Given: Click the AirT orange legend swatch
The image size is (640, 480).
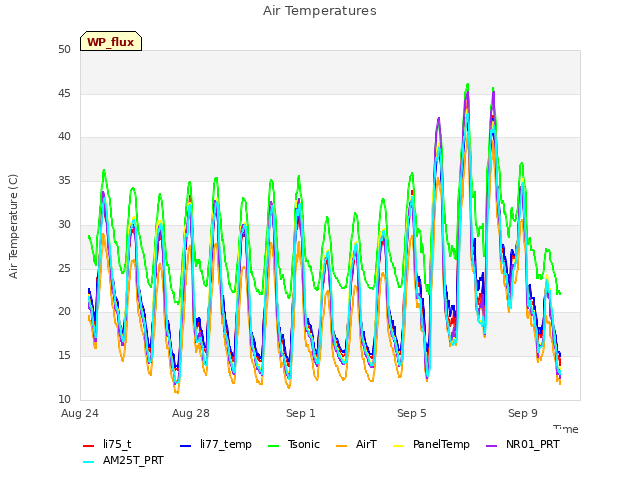Looking at the screenshot, I should pyautogui.click(x=342, y=446).
